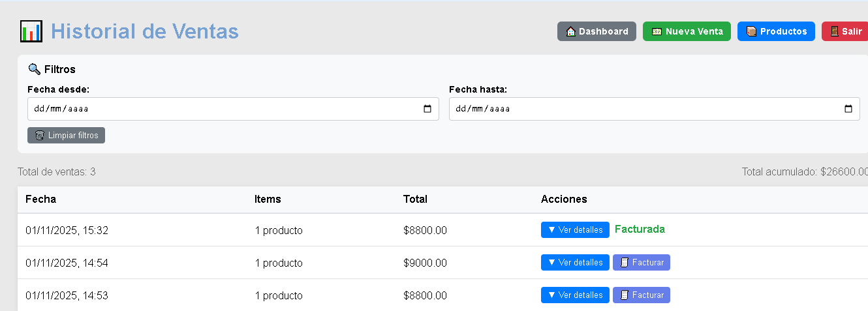Navigate to the Dashboard
Viewport: 868px width, 311px height.
pyautogui.click(x=597, y=31)
